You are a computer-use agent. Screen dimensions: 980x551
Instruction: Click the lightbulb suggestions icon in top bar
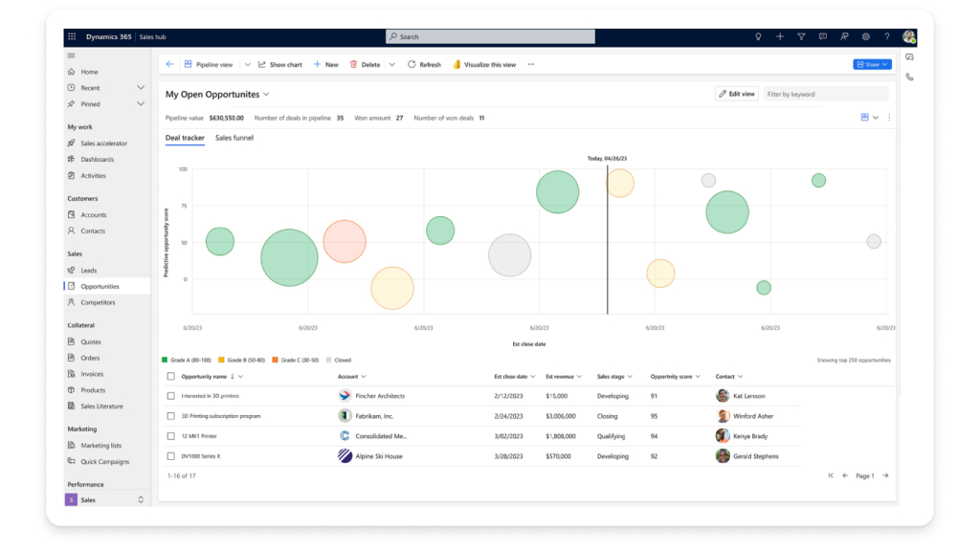758,35
